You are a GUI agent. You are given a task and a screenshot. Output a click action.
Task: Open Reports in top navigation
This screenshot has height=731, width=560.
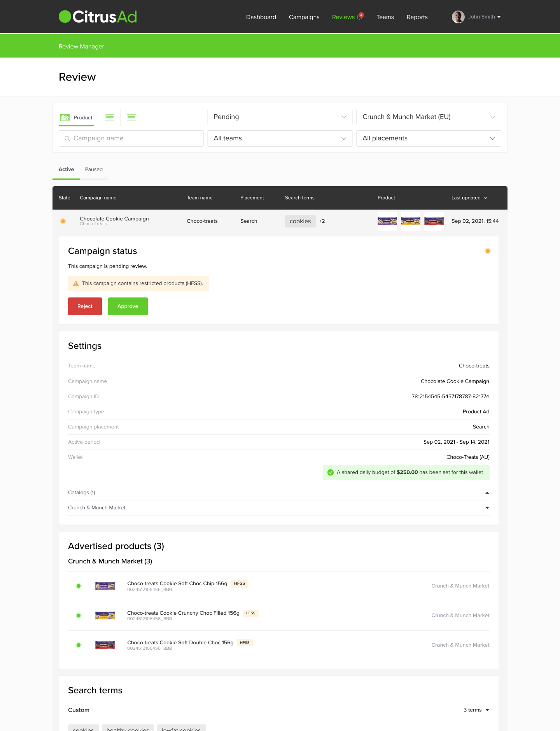417,17
